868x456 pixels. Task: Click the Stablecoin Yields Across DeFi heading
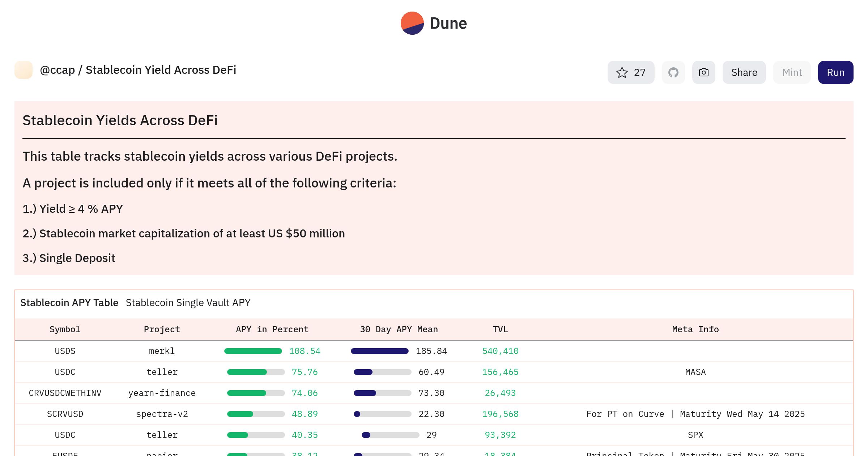pos(120,121)
